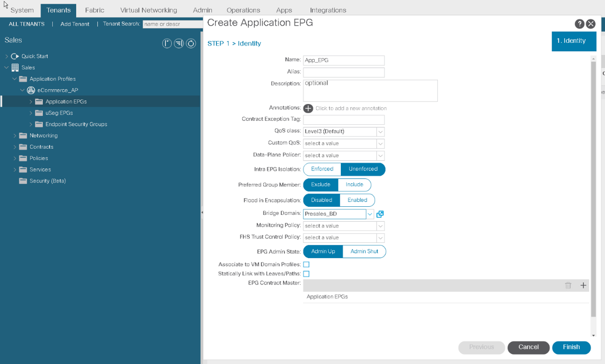The height and width of the screenshot is (364, 605).
Task: Expand the Contracts tree node
Action: point(15,147)
